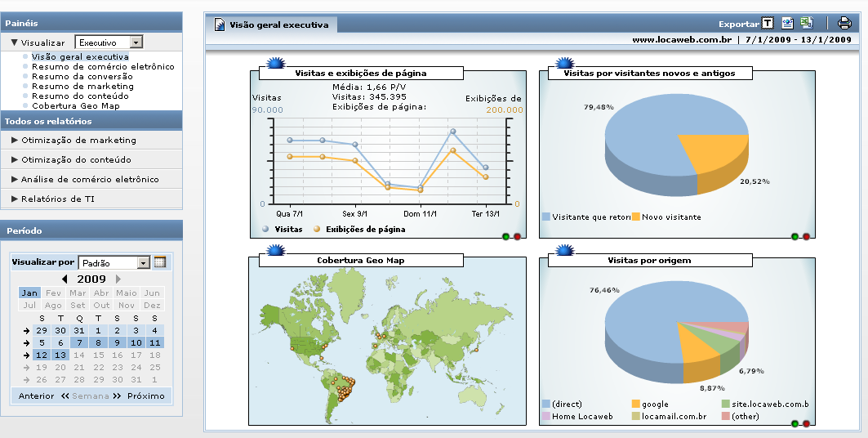
Task: Open Resumo da conversão
Action: [x=82, y=77]
